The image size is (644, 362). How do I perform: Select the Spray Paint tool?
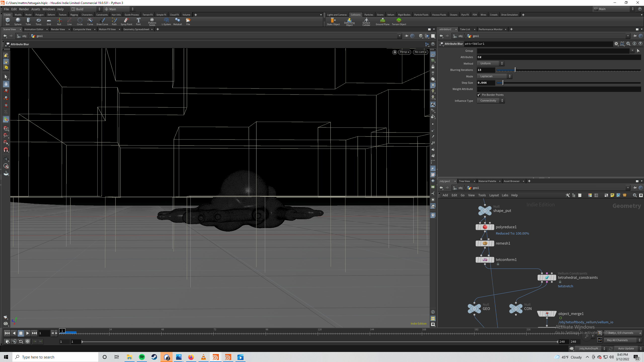[x=126, y=21]
